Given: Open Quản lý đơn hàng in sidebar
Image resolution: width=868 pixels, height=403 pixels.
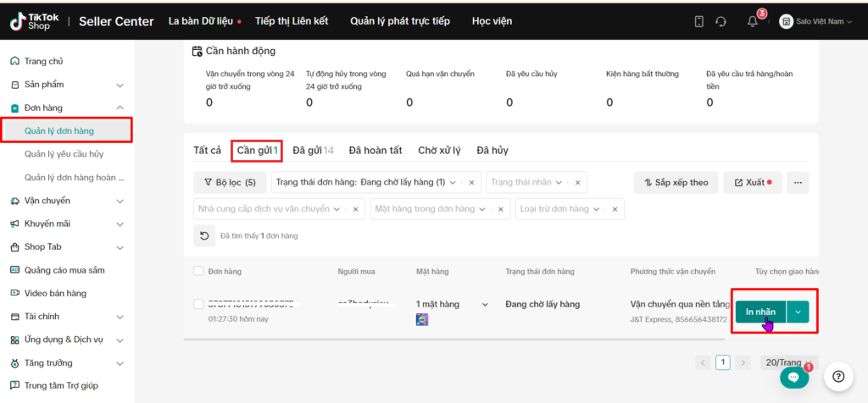Looking at the screenshot, I should (59, 131).
